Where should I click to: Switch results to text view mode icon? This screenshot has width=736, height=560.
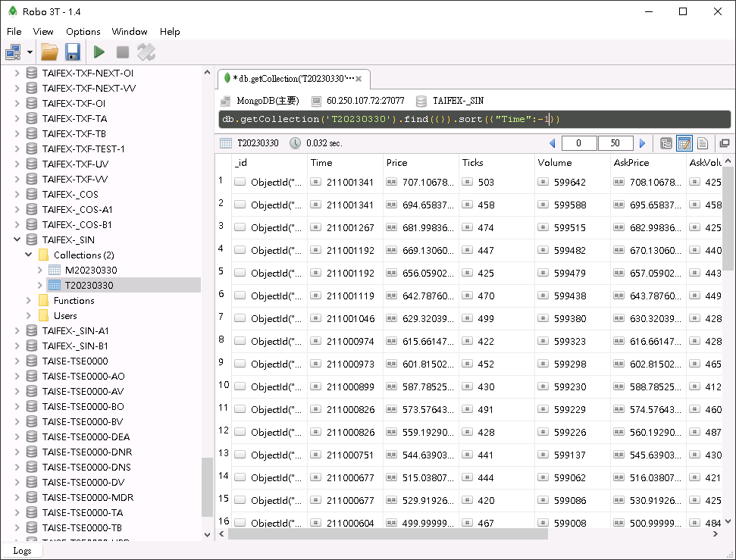point(703,143)
